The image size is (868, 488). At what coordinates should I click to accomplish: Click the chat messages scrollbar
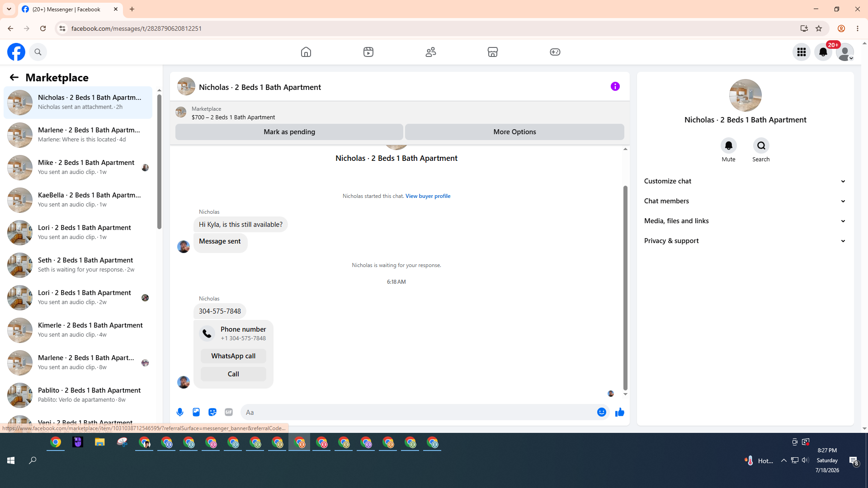625,287
